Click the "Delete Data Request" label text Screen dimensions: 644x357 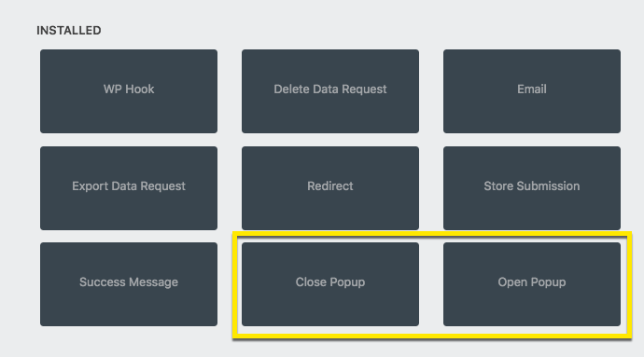tap(330, 89)
